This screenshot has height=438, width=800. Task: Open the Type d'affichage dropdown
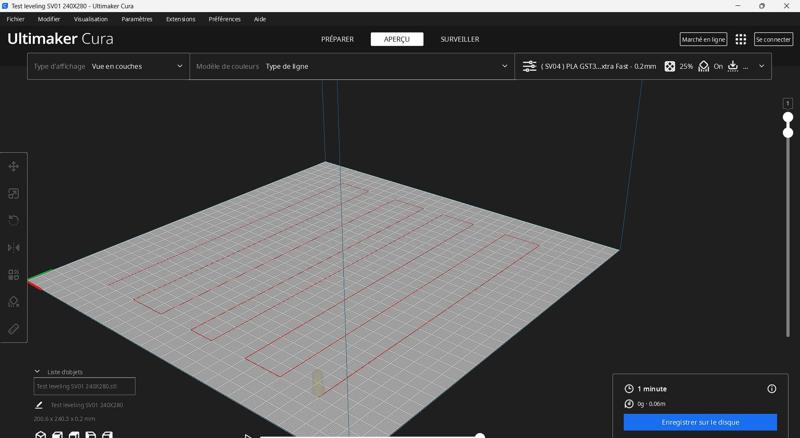pos(108,66)
